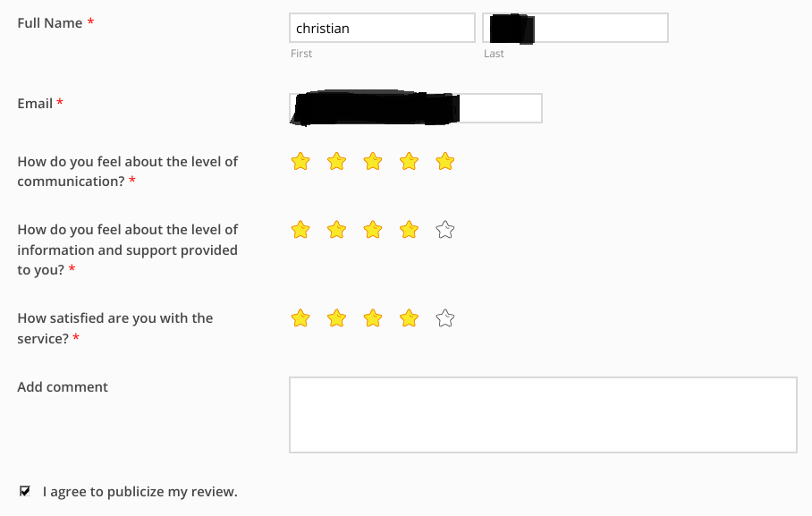
Task: Select empty fifth star for information and support
Action: [x=445, y=230]
